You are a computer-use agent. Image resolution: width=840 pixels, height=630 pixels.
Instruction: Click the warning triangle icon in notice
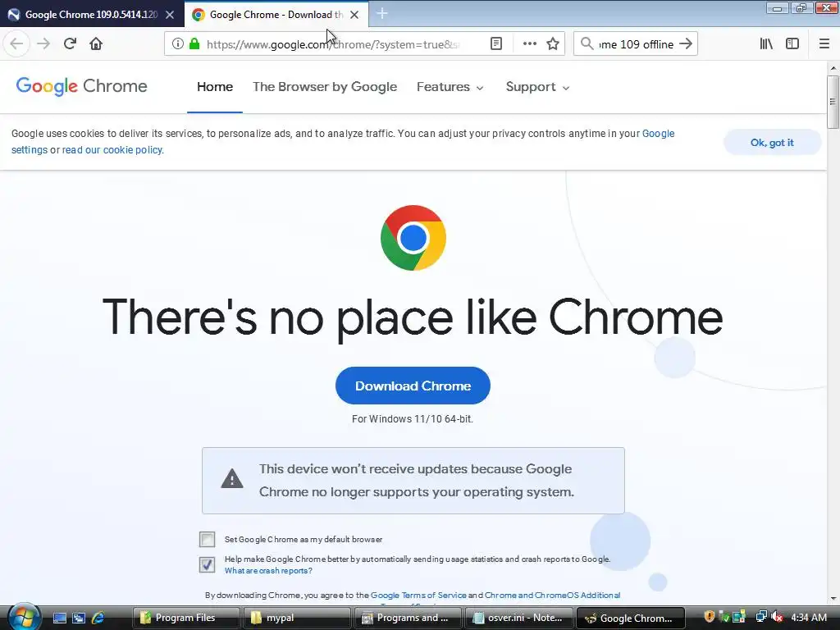point(232,479)
